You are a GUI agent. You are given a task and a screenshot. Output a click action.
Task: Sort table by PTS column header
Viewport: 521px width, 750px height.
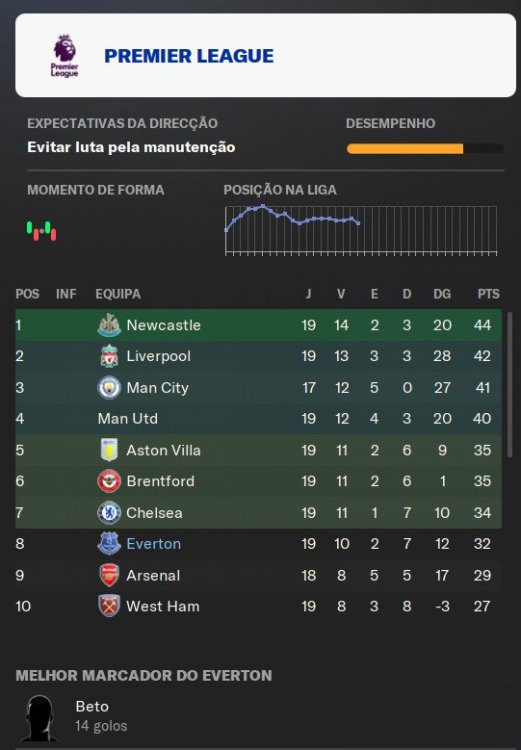pos(488,294)
